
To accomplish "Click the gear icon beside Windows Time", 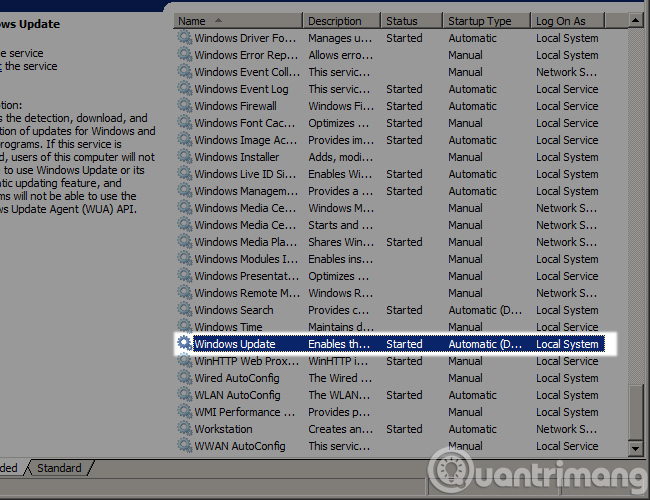I will coord(184,327).
